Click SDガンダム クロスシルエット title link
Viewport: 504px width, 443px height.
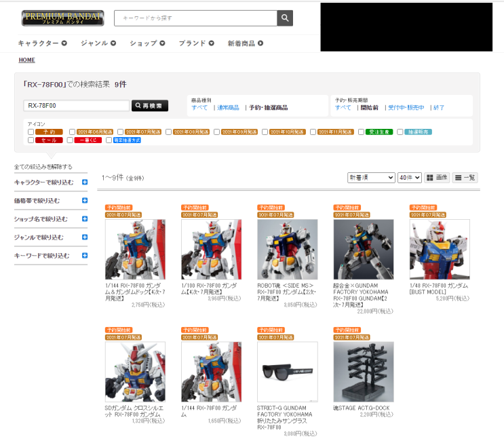pyautogui.click(x=134, y=411)
